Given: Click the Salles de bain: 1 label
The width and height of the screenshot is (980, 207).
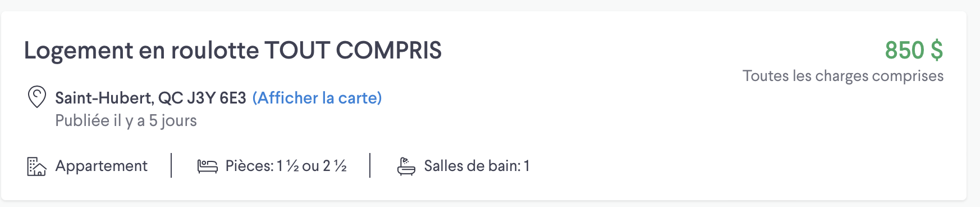Looking at the screenshot, I should [x=477, y=166].
